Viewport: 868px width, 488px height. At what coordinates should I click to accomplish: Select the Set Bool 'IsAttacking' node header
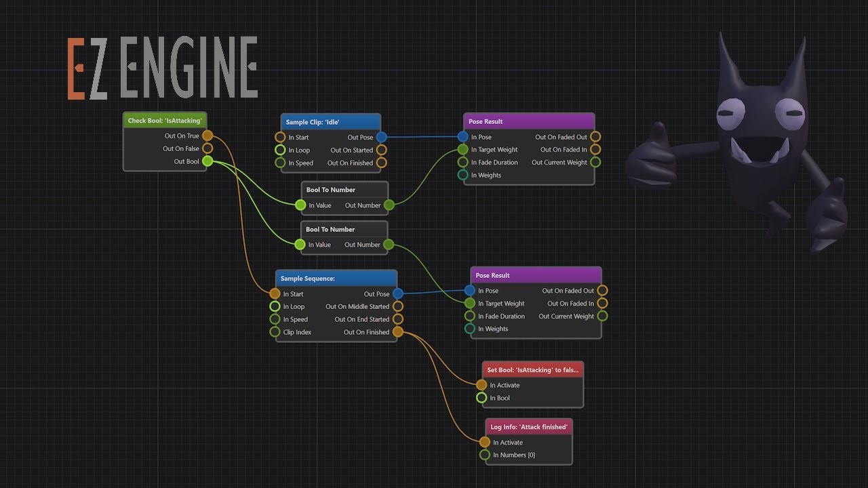(x=532, y=370)
